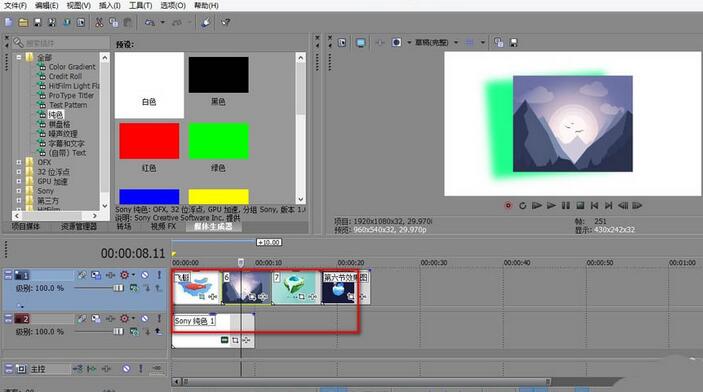Choose the 绿色 green preset

point(218,141)
